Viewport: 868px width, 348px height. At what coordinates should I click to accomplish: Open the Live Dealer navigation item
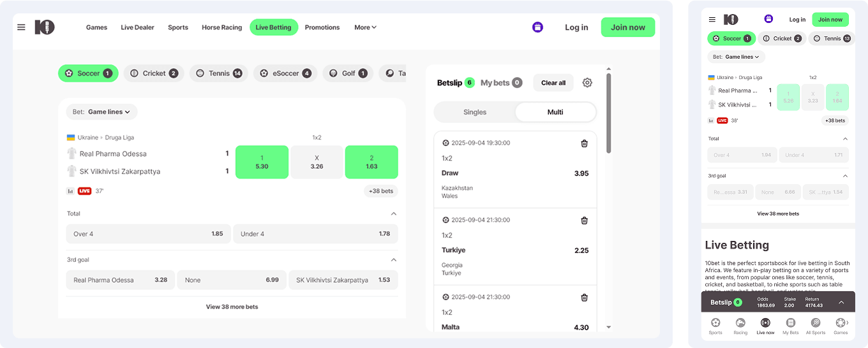(138, 27)
